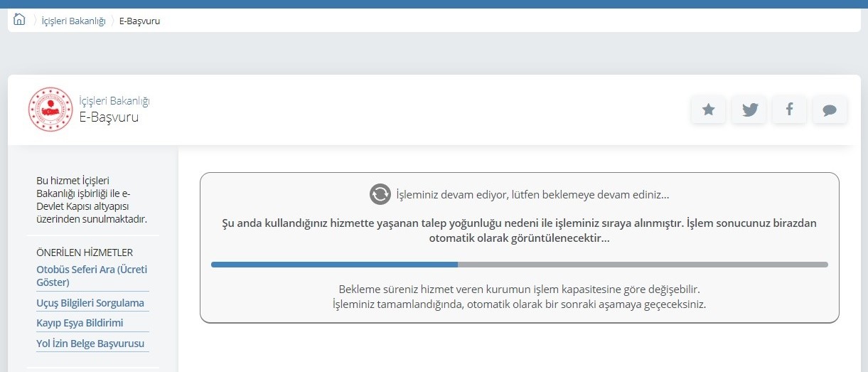This screenshot has height=372, width=868.
Task: Open Uçuş Bilgileri Sorgulama service
Action: coord(90,303)
